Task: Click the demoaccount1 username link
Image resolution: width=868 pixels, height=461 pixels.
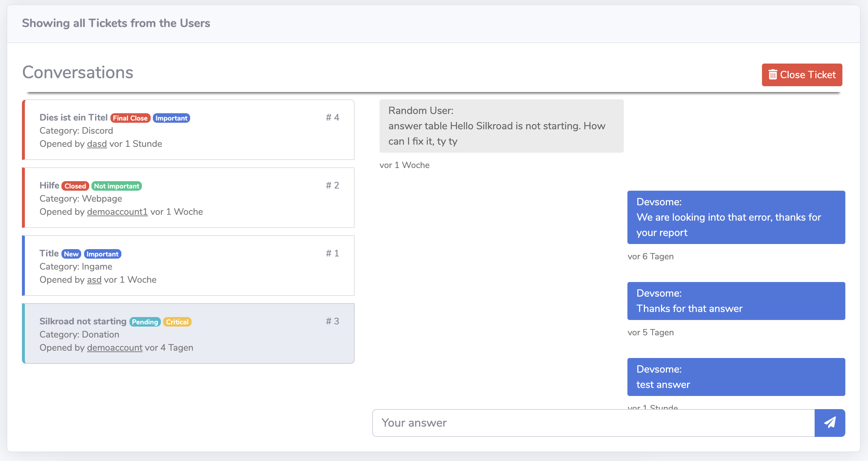Action: (x=117, y=212)
